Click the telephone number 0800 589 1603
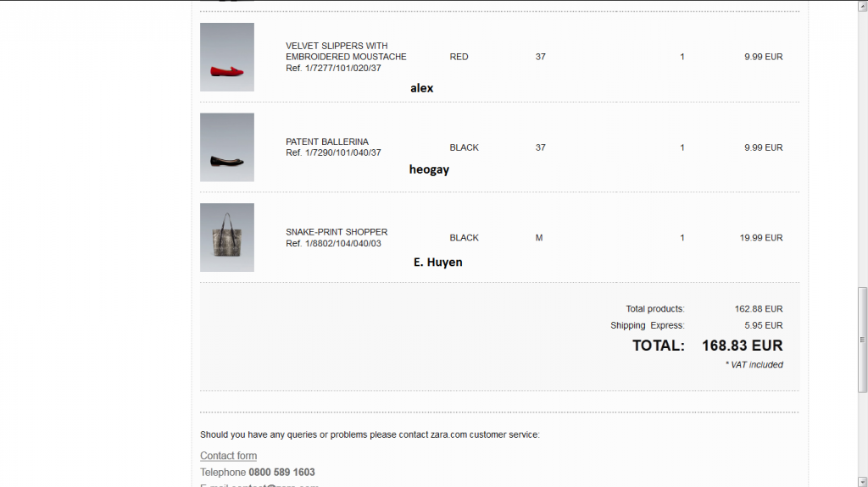The height and width of the screenshot is (487, 868). click(281, 472)
